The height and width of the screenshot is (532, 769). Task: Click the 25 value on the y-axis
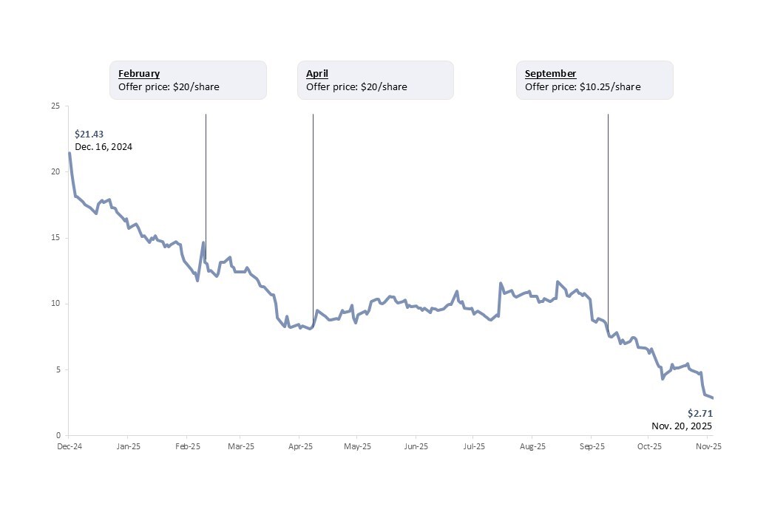coord(55,106)
